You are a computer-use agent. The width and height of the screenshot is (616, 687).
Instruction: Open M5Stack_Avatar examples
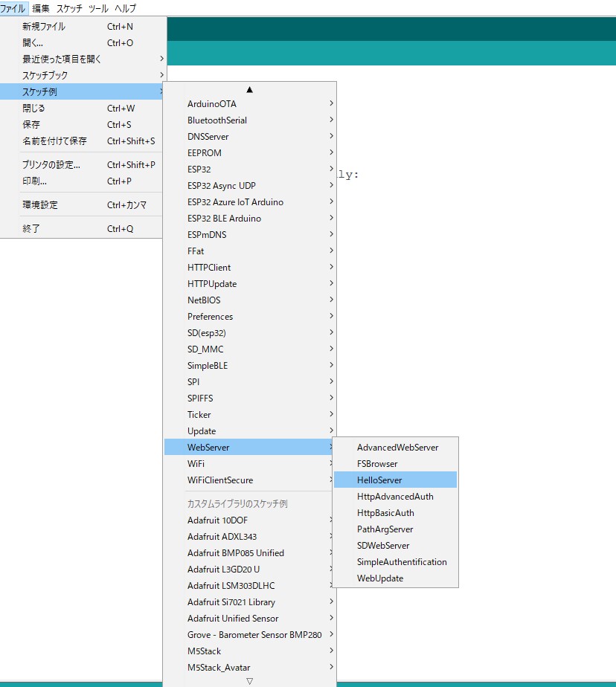click(249, 667)
